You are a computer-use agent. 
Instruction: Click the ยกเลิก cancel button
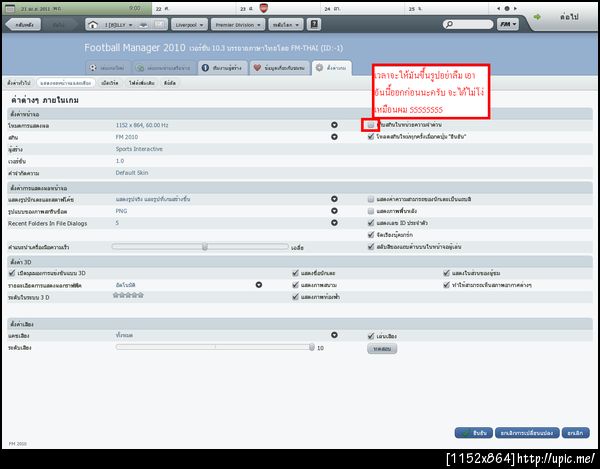click(576, 433)
